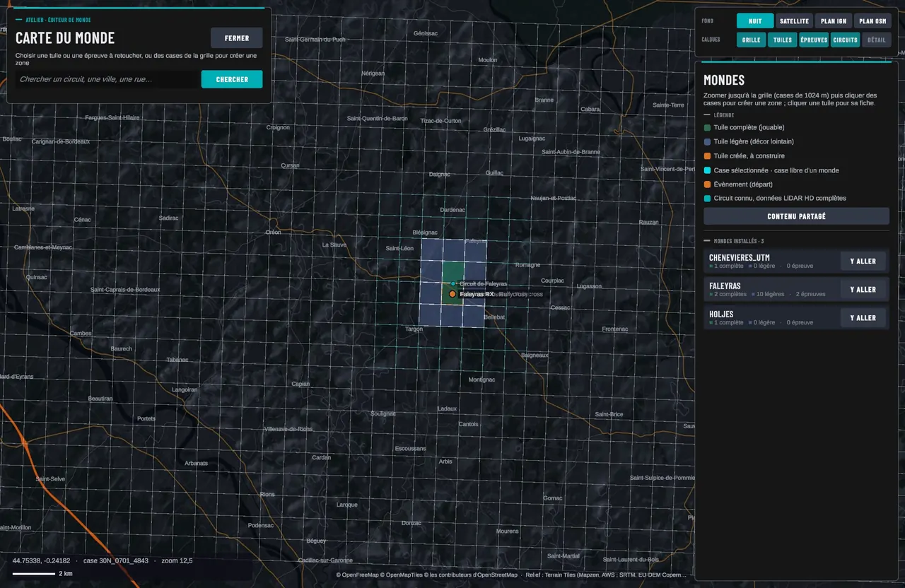Click the FALEYRAS world name
Screen dimensions: 905x588
pyautogui.click(x=725, y=286)
